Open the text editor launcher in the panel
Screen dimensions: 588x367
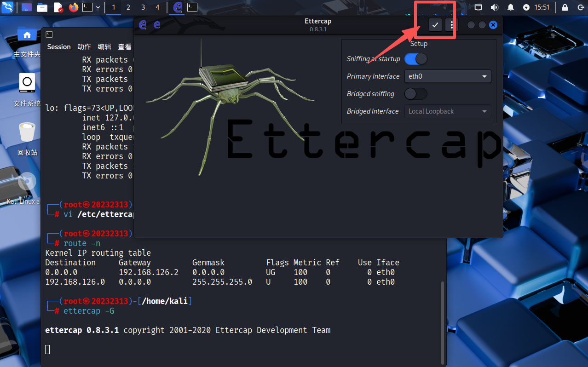[58, 7]
